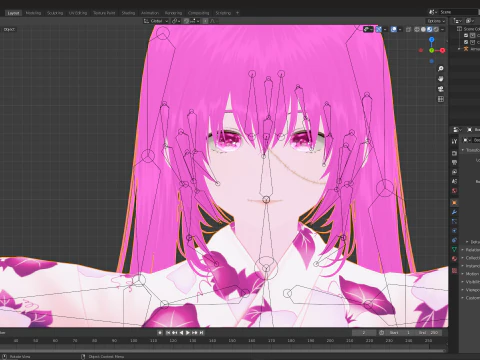
Task: Open the Object Data green triangle tab
Action: click(x=454, y=249)
